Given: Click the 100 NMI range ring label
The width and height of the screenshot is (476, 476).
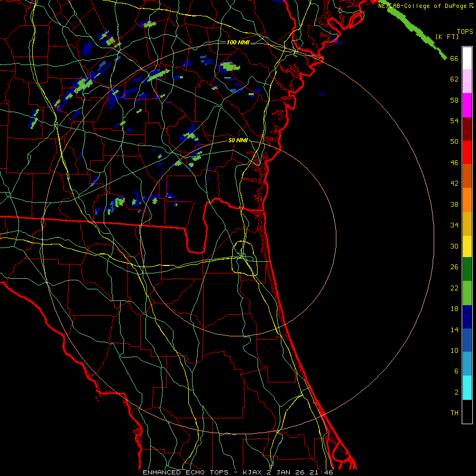Looking at the screenshot, I should tap(238, 42).
